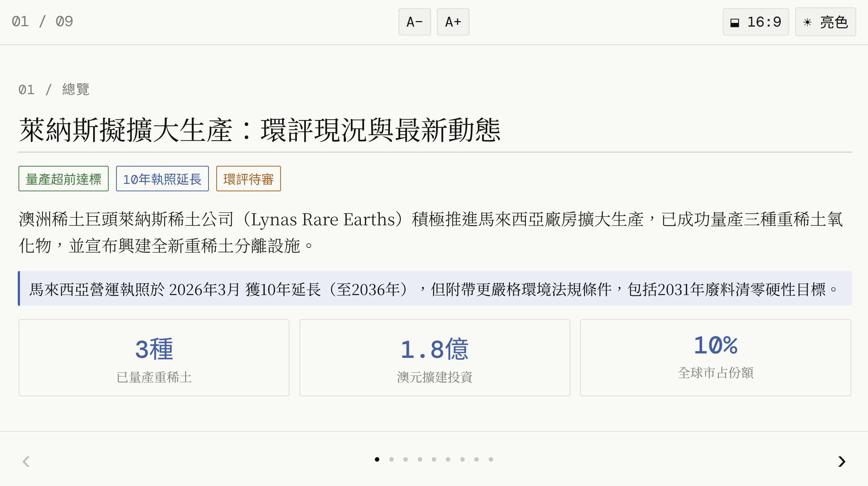Open the 3種 已量產重稀土 stat card
Image resolution: width=868 pixels, height=486 pixels.
[154, 357]
